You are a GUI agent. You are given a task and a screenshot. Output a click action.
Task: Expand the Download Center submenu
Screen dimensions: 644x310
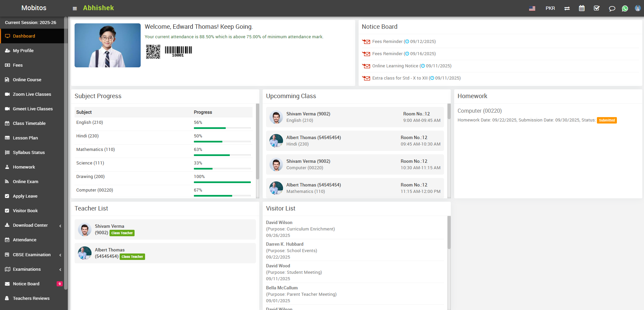[32, 225]
